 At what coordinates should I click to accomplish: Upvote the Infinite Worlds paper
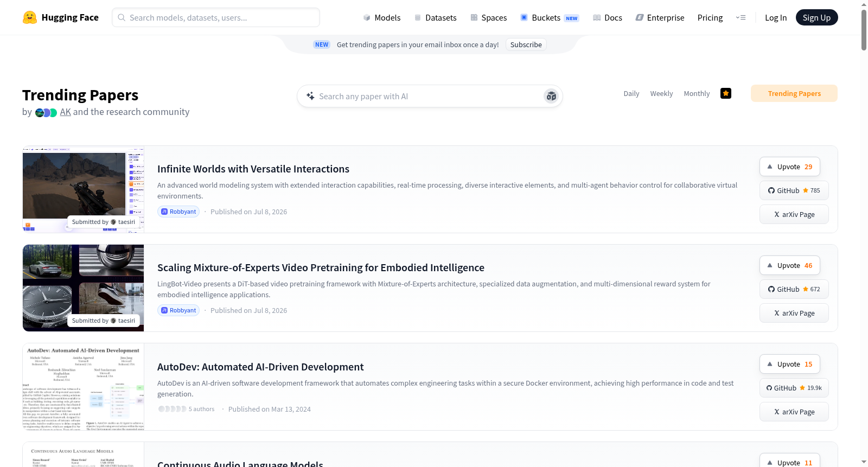click(x=790, y=167)
